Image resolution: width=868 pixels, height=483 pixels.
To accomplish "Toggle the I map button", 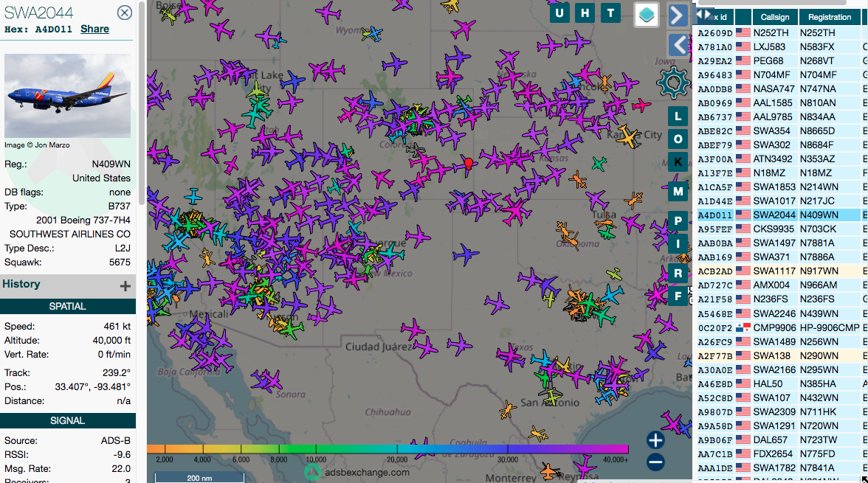I will 678,243.
